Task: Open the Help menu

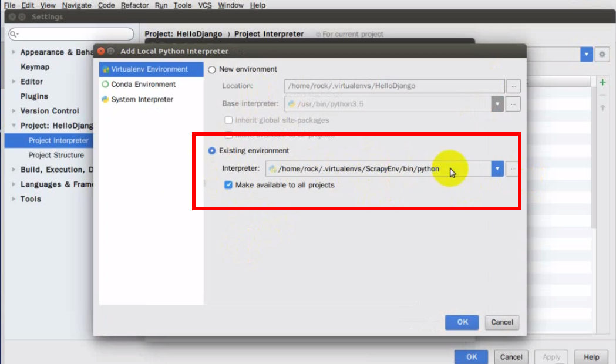Action: 258,5
